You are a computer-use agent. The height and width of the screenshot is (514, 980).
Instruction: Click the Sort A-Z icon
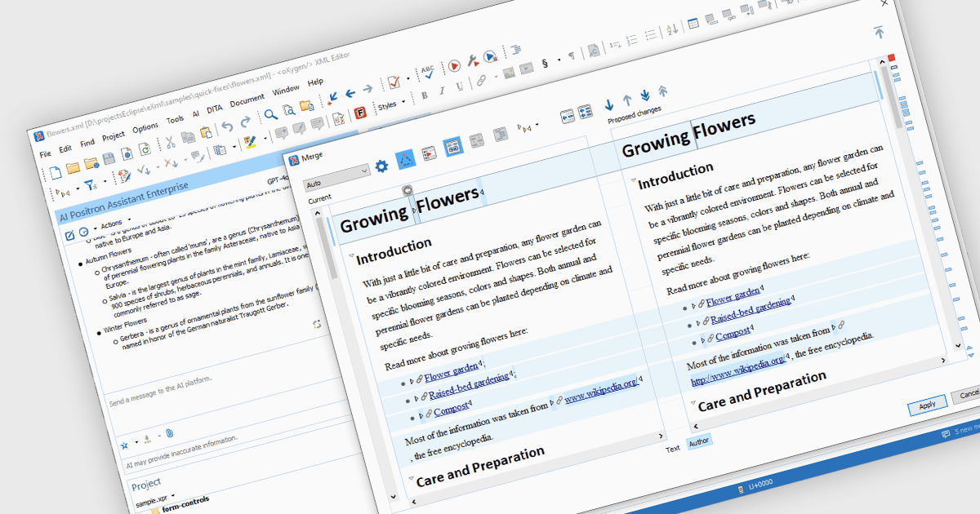coord(671,30)
